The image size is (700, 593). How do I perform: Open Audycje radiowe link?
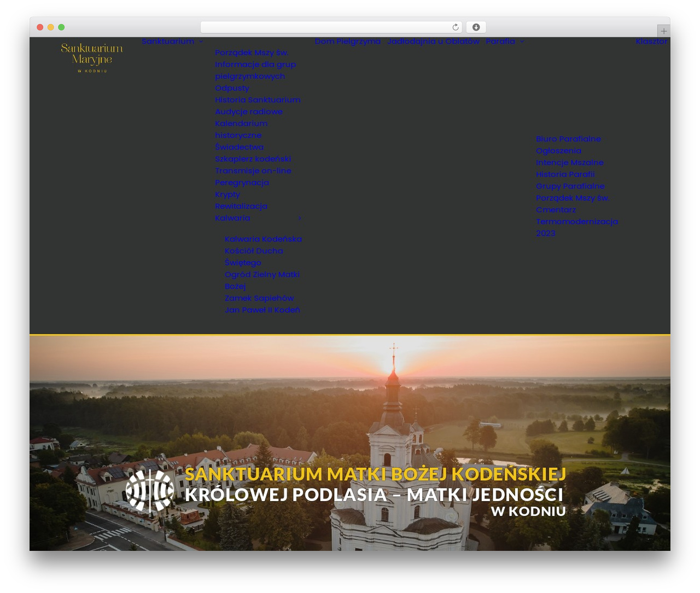click(x=249, y=112)
